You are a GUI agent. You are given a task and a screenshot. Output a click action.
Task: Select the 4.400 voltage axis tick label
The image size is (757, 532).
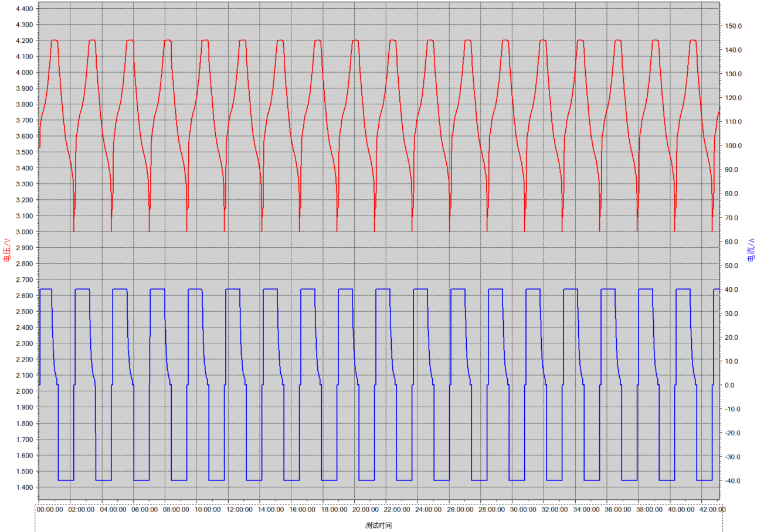click(25, 9)
